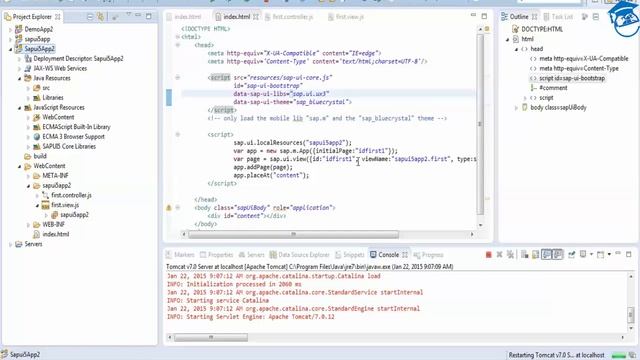Click the Clear Console icon
The image size is (640, 360).
pyautogui.click(x=524, y=255)
